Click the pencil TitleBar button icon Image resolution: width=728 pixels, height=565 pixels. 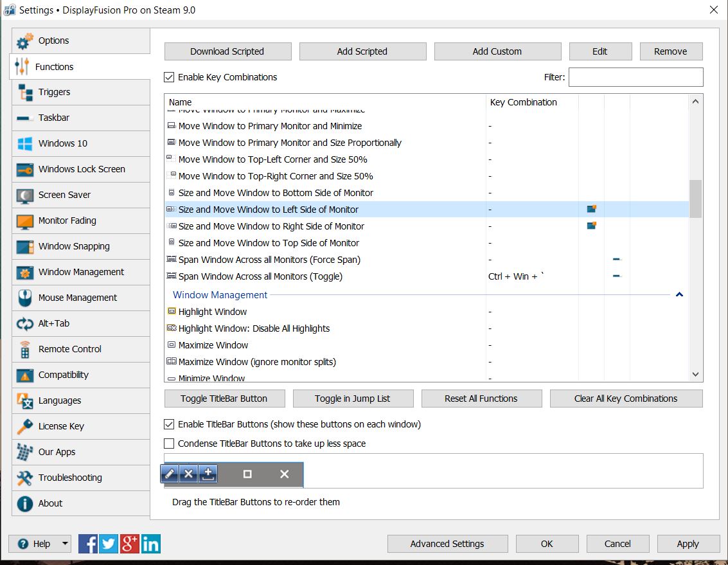(169, 474)
